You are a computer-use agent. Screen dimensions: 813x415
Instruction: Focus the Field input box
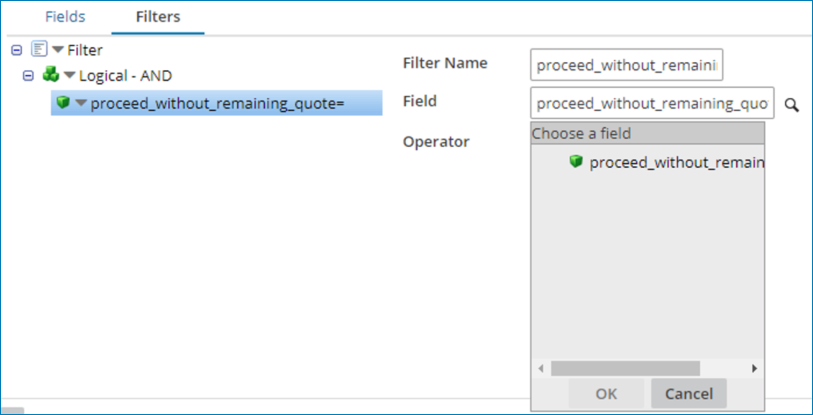pos(652,103)
